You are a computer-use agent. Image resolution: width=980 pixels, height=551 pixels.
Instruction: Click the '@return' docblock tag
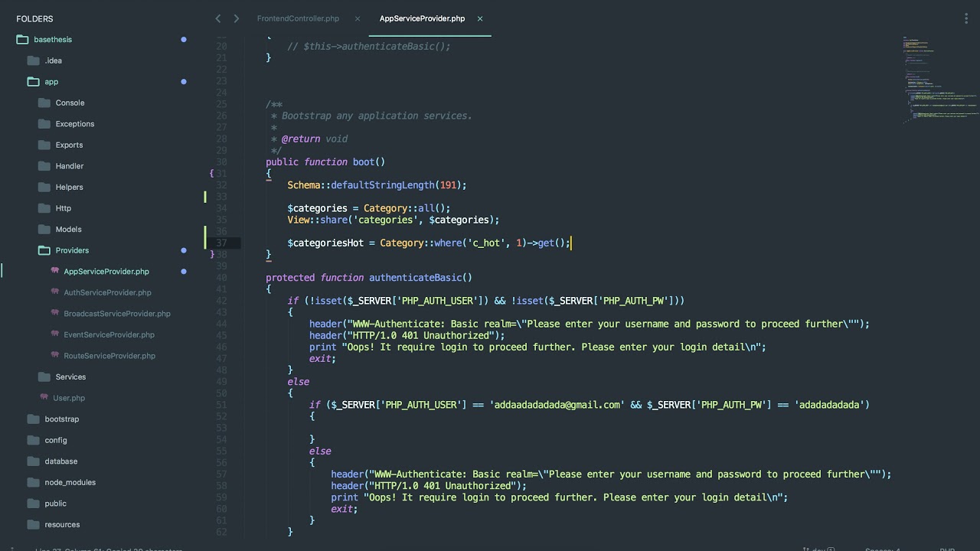[x=301, y=139]
